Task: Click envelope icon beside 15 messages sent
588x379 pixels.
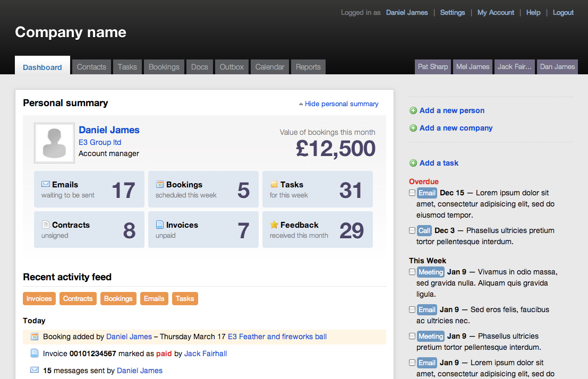Action: coord(35,370)
